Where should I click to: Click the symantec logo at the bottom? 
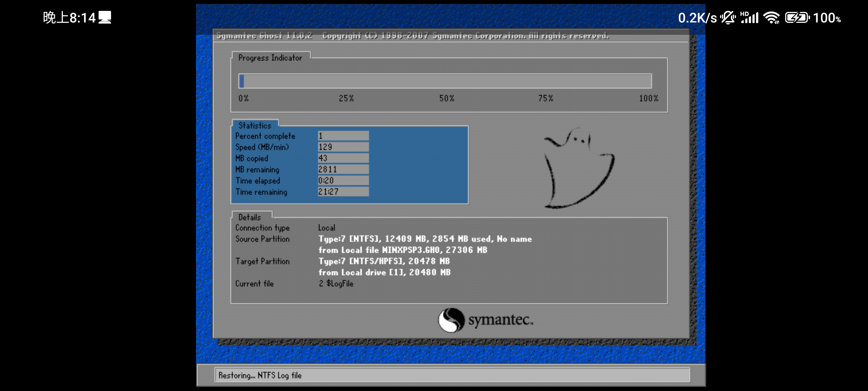click(x=485, y=320)
